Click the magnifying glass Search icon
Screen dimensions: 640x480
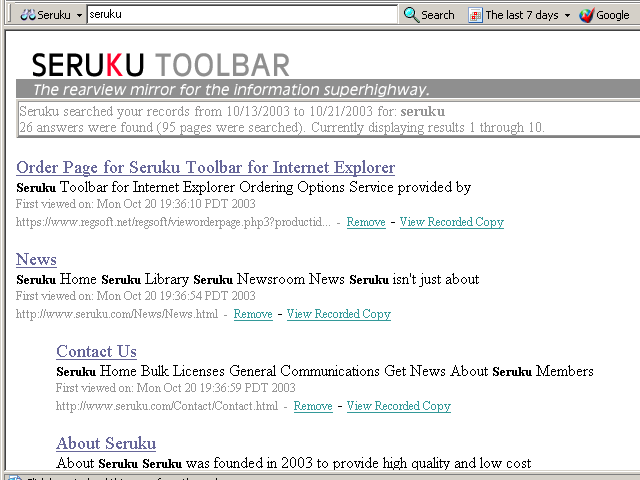pyautogui.click(x=411, y=15)
